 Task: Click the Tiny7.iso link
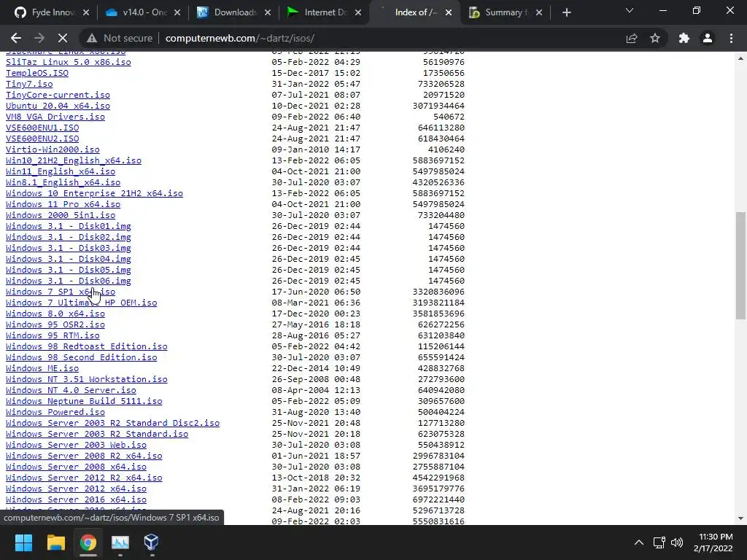29,84
